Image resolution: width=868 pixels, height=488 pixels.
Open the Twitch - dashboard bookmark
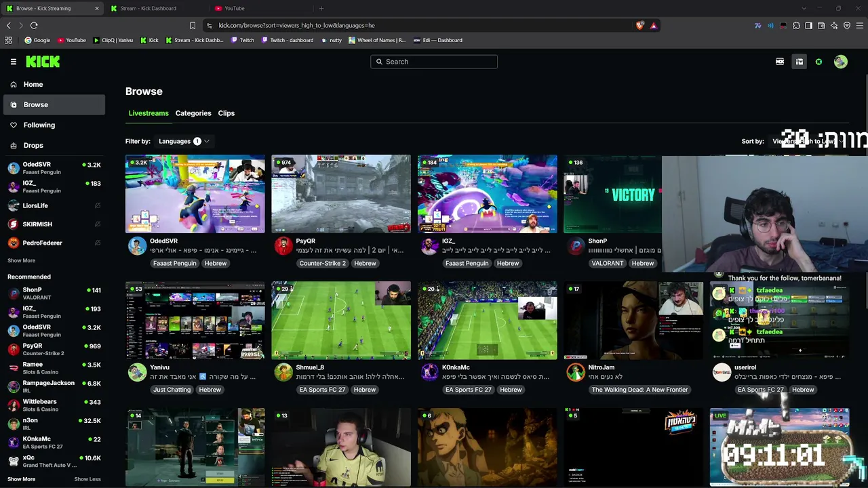point(287,40)
